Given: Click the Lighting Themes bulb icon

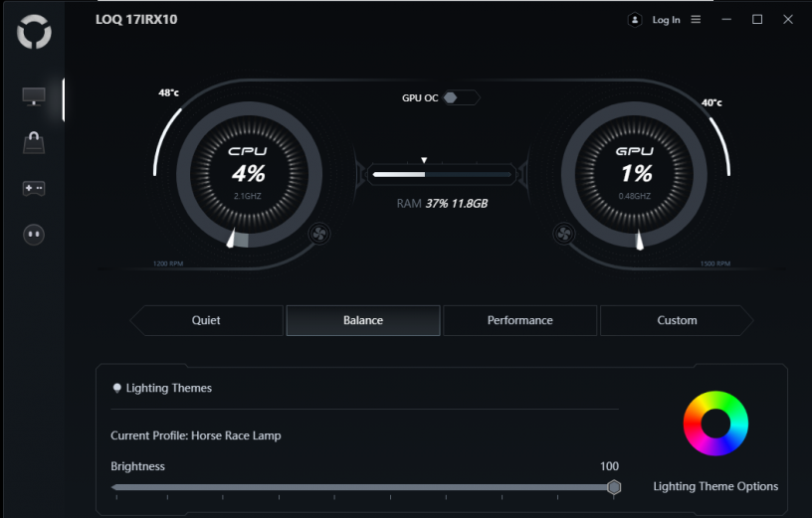Looking at the screenshot, I should pyautogui.click(x=117, y=388).
